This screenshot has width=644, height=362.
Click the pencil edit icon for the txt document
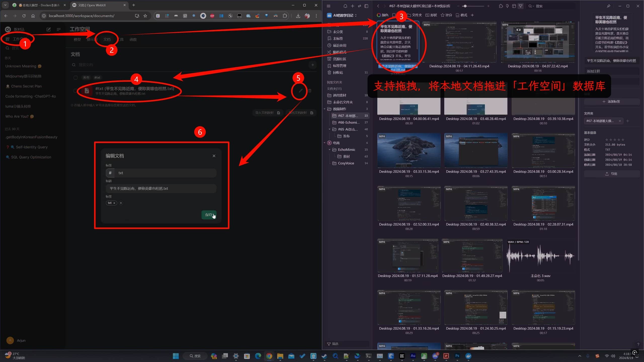[300, 91]
